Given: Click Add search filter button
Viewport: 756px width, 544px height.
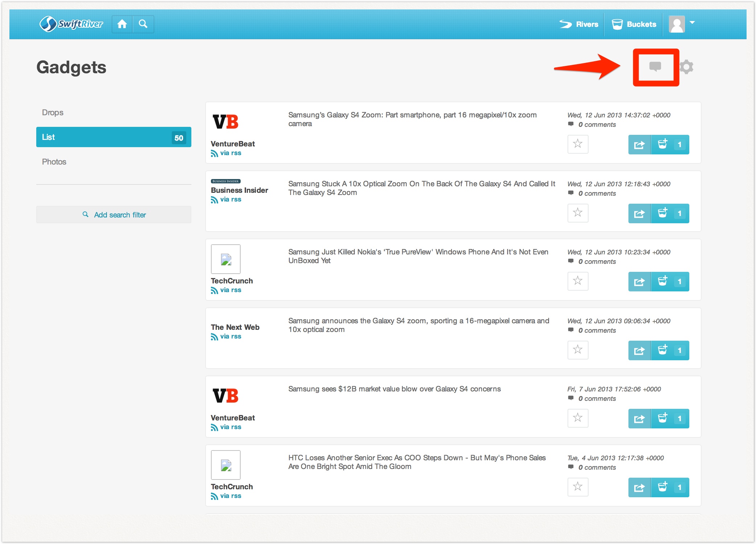Looking at the screenshot, I should pos(114,215).
